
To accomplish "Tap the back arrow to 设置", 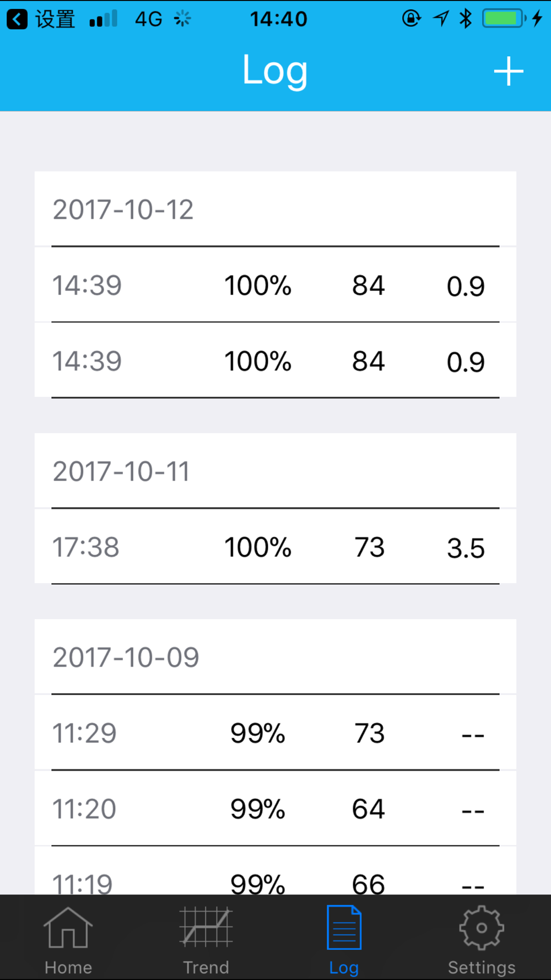I will pos(17,19).
